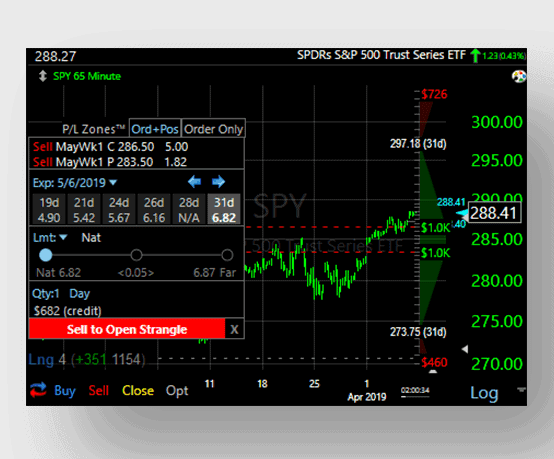Click the Buy button
The height and width of the screenshot is (459, 554).
(x=65, y=391)
